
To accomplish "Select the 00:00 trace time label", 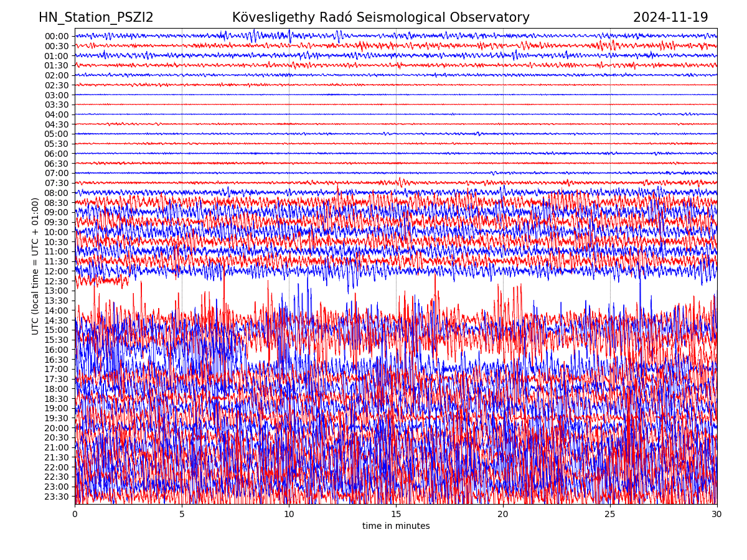I will tap(57, 36).
